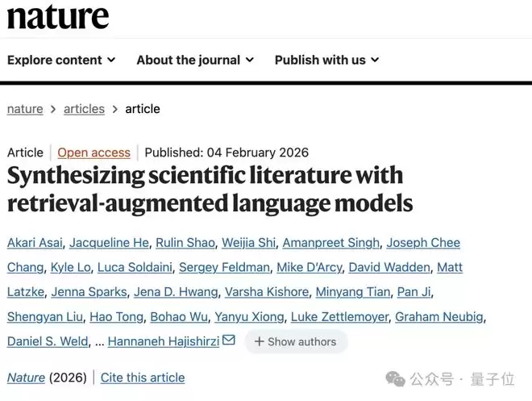Click the Open access link
The height and width of the screenshot is (401, 532).
click(x=94, y=152)
